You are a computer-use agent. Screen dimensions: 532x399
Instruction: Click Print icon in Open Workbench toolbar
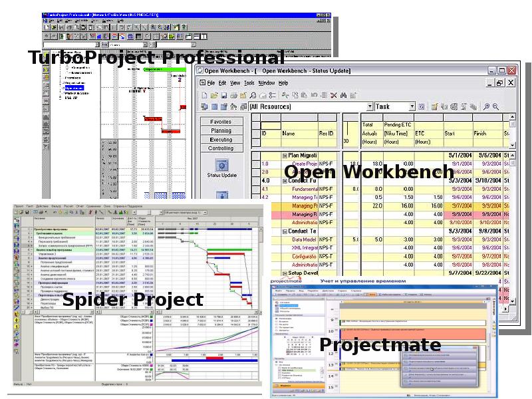(233, 96)
